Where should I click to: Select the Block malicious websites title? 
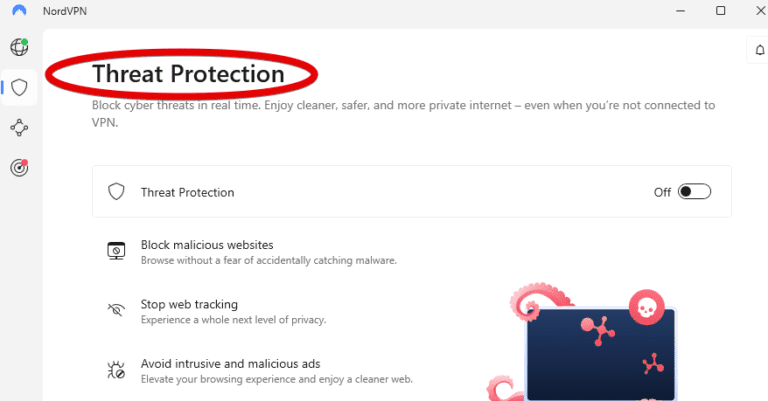pos(207,245)
